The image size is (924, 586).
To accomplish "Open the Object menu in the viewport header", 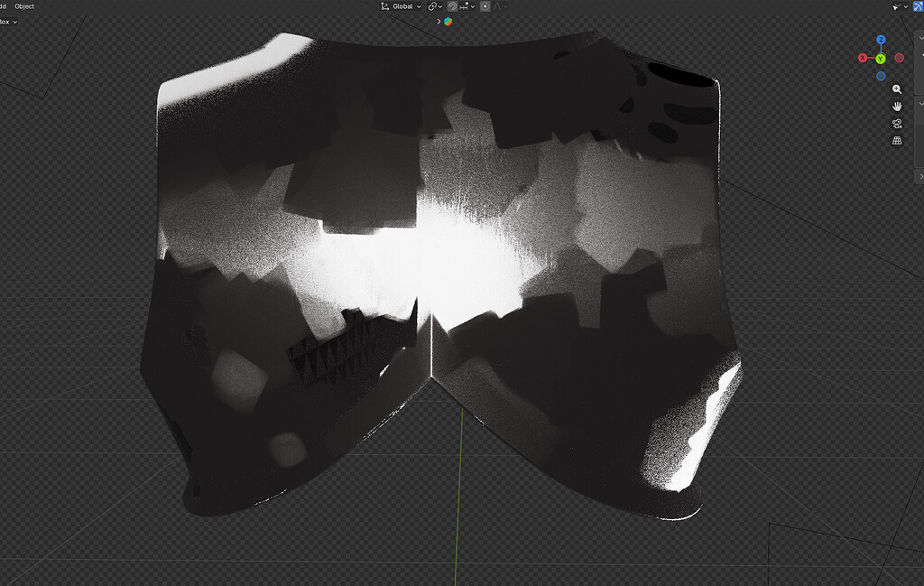I will (x=24, y=6).
